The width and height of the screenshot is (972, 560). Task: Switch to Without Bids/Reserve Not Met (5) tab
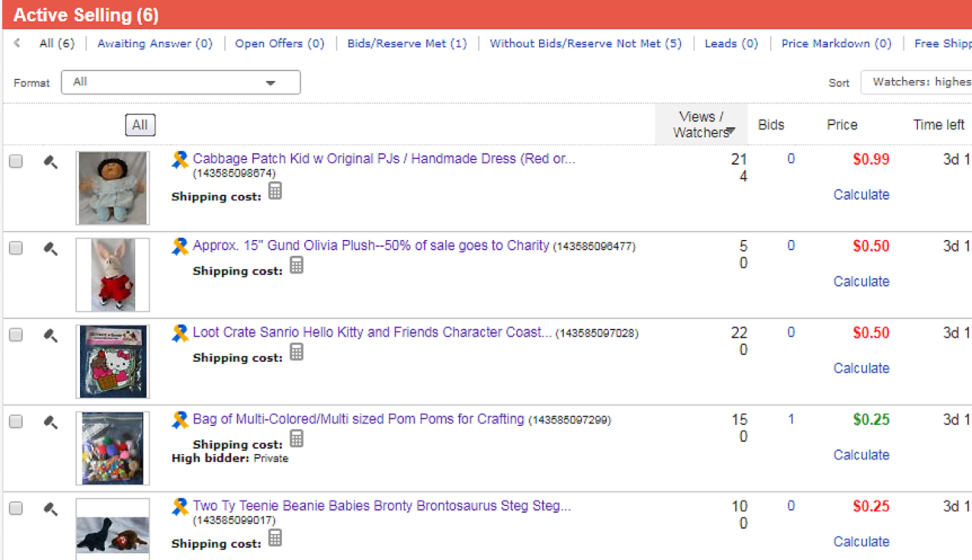586,43
